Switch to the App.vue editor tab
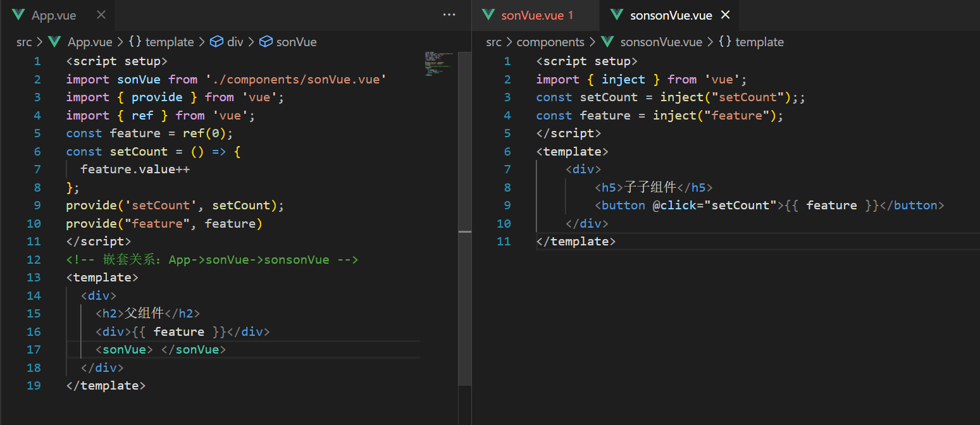 coord(54,15)
